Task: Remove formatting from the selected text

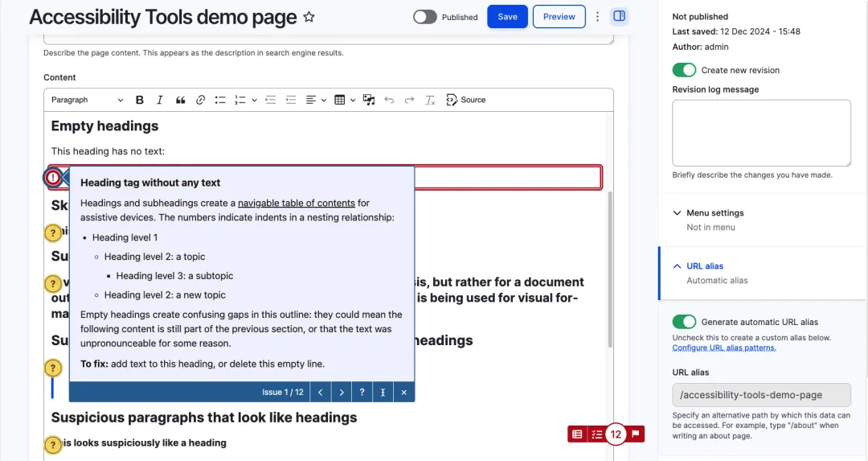Action: tap(429, 100)
